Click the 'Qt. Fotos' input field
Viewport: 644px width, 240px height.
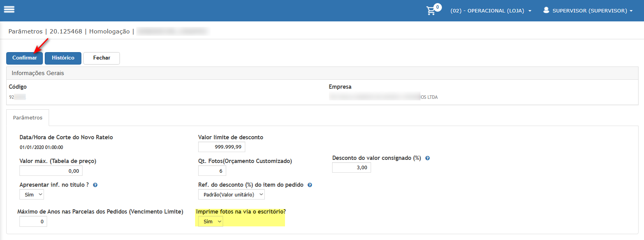[212, 171]
